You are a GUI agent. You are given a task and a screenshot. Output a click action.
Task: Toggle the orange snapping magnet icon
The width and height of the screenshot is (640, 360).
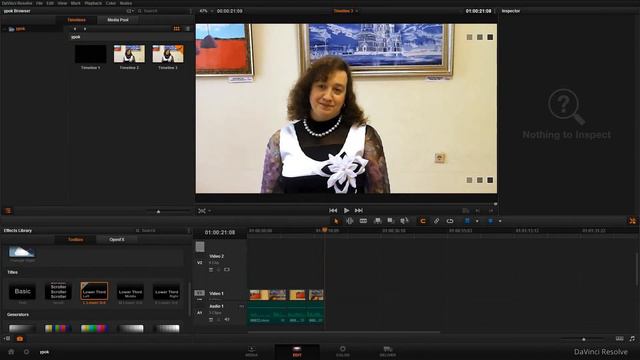pos(423,221)
